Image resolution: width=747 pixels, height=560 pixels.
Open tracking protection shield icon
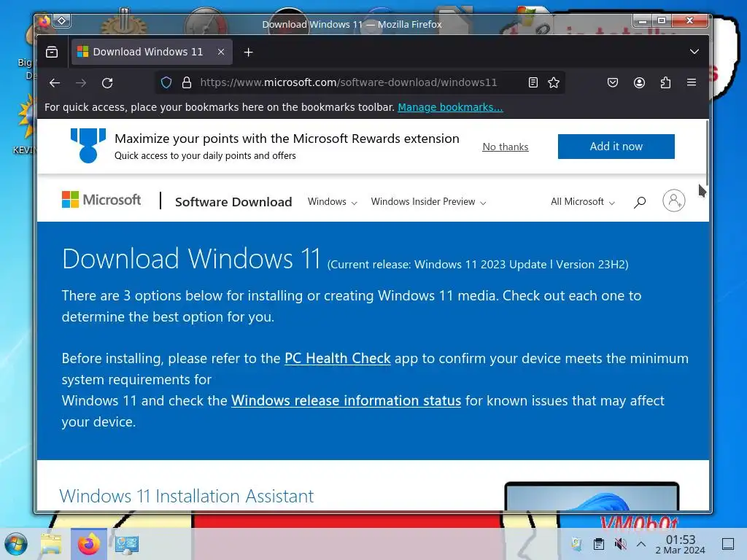(x=166, y=83)
